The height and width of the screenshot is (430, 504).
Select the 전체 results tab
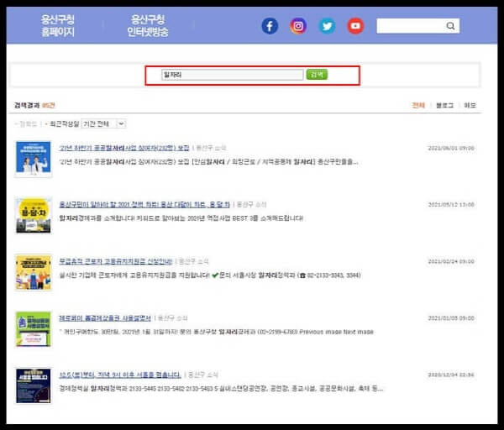tap(418, 105)
